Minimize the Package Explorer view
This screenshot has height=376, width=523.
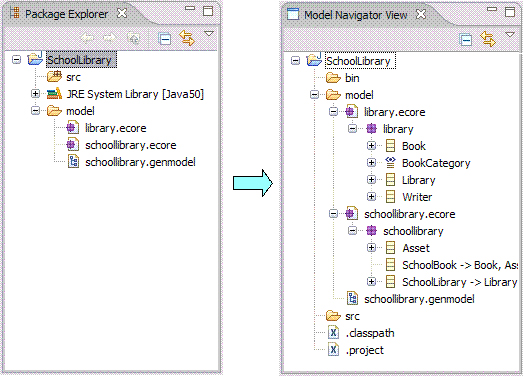(190, 8)
